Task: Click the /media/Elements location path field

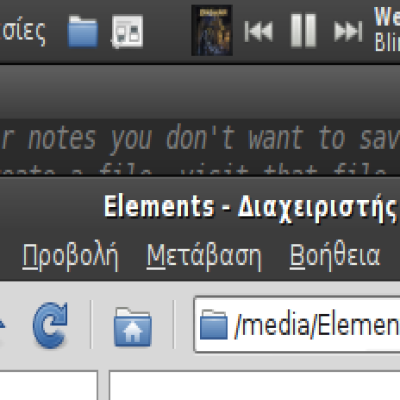Action: (297, 325)
